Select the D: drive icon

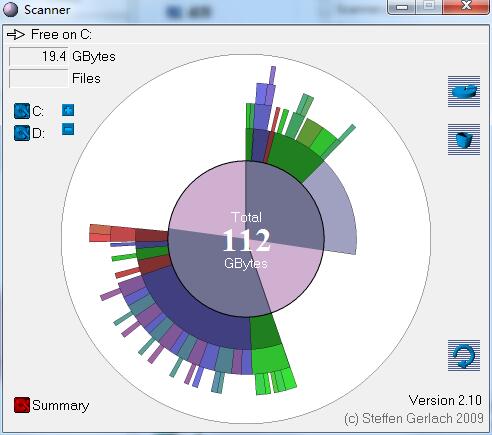click(x=22, y=133)
